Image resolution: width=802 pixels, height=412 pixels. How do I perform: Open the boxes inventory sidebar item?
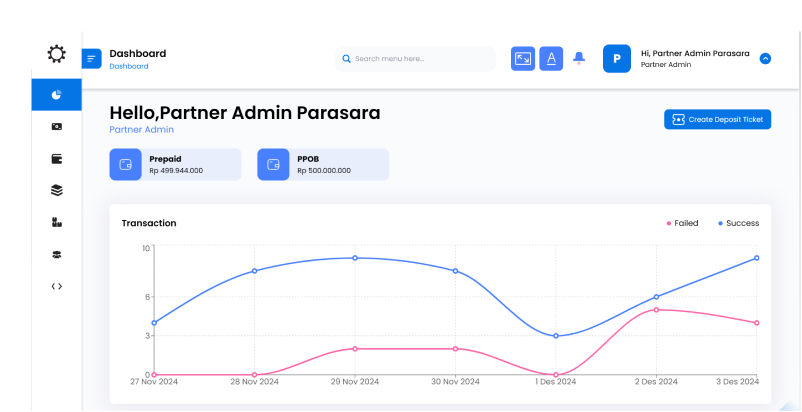[57, 222]
